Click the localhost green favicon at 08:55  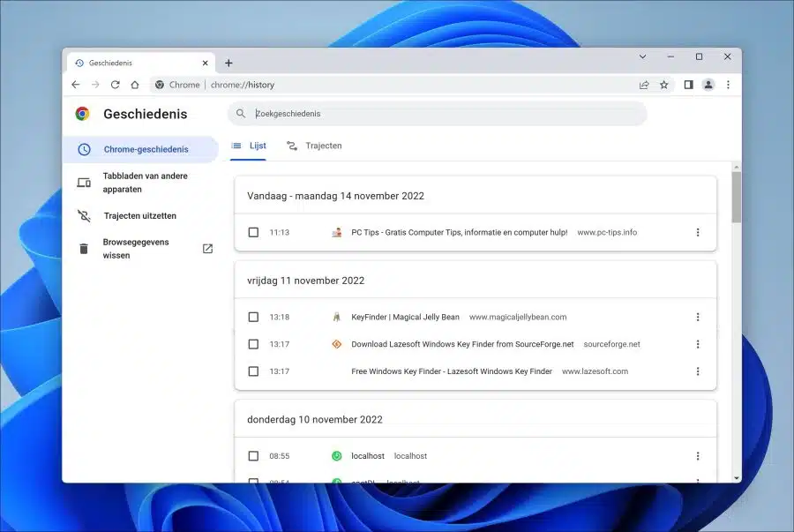coord(337,456)
